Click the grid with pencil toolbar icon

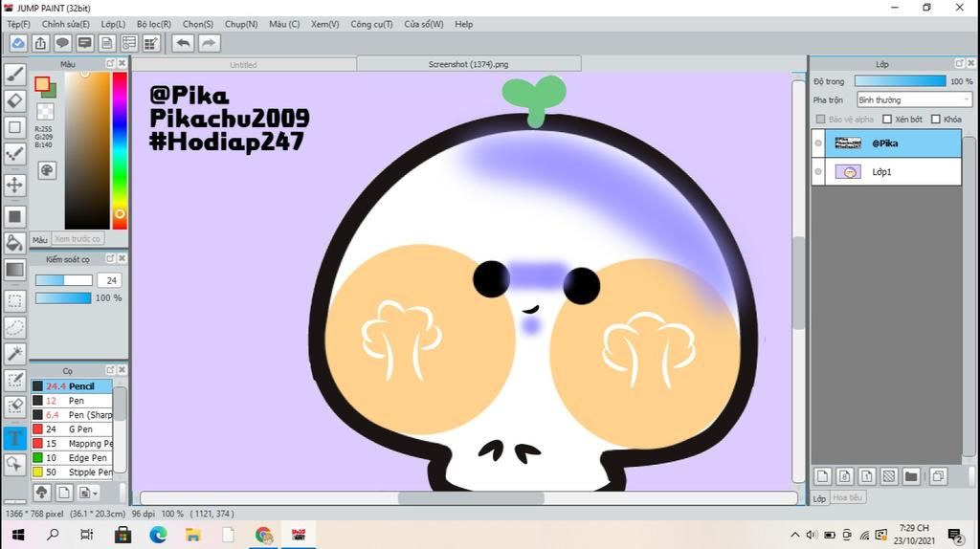click(151, 43)
